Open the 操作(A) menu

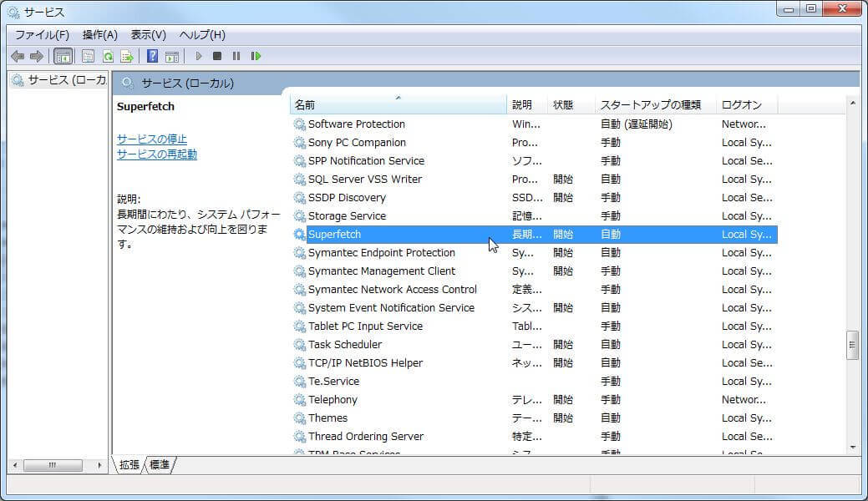[x=99, y=35]
